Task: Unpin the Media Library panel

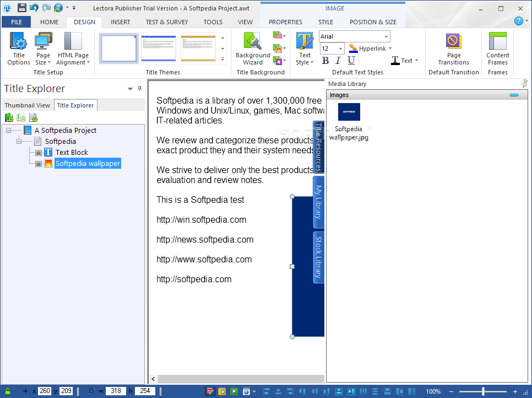Action: pyautogui.click(x=524, y=84)
